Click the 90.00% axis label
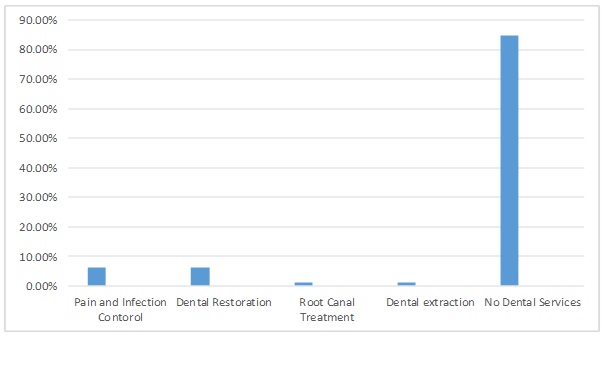The width and height of the screenshot is (607, 390). pyautogui.click(x=38, y=20)
